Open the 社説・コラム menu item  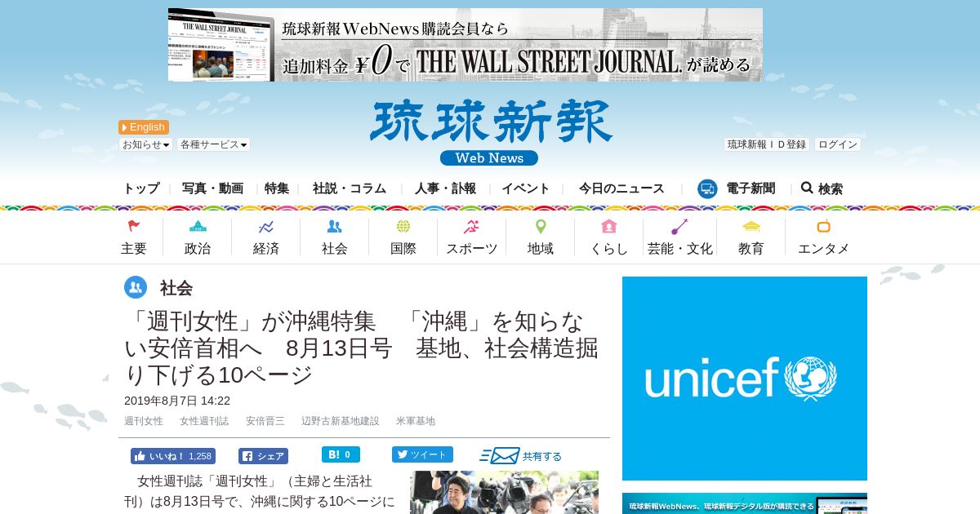click(x=350, y=188)
